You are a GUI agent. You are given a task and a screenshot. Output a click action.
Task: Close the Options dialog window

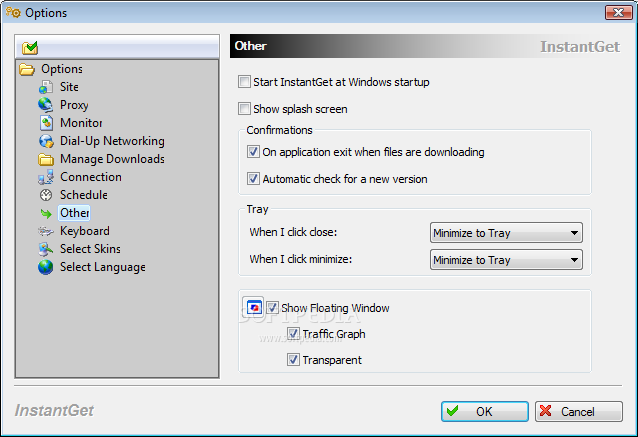click(x=618, y=13)
